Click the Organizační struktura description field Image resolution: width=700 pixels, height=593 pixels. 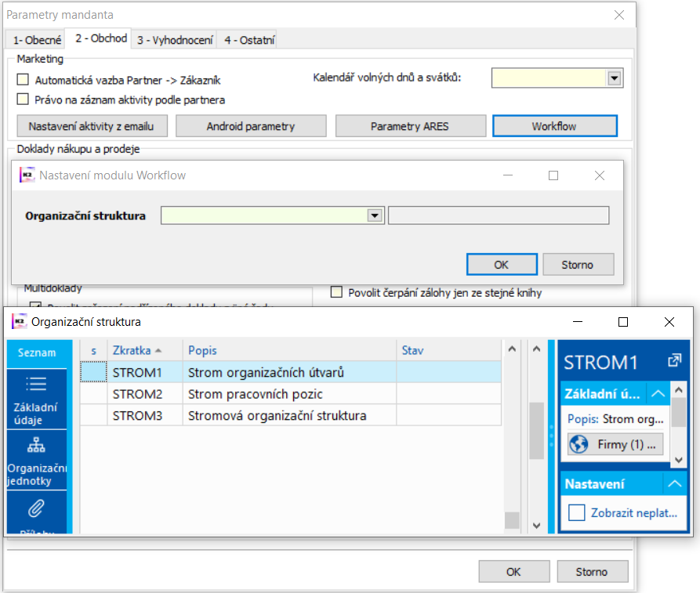pyautogui.click(x=499, y=215)
